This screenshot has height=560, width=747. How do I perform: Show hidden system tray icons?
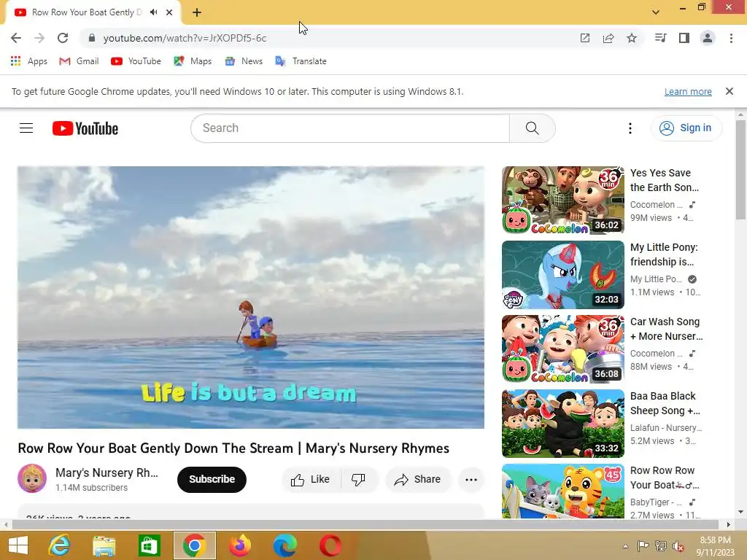coord(625,546)
